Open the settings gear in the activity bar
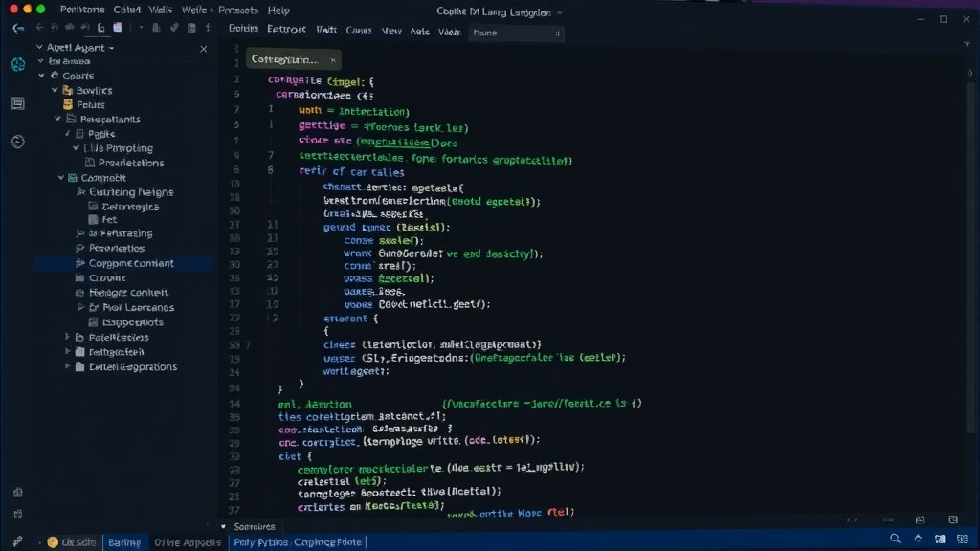The image size is (980, 551). [17, 514]
